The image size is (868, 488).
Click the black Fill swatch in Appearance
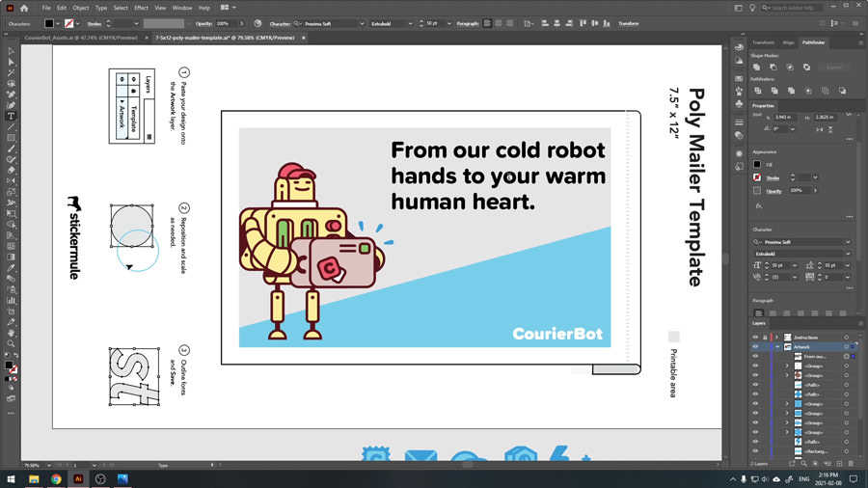[x=757, y=165]
